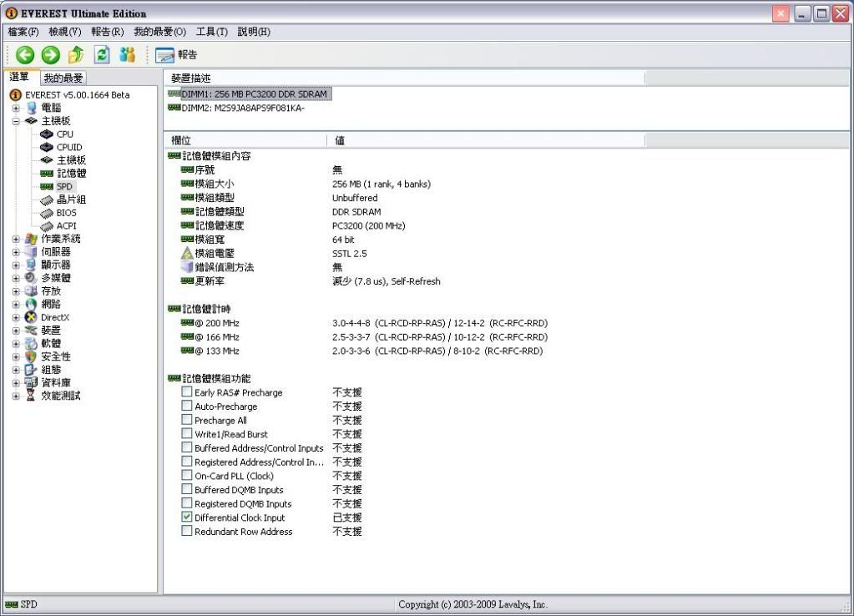Click the 值 value column header
Image resolution: width=854 pixels, height=616 pixels.
click(x=486, y=140)
